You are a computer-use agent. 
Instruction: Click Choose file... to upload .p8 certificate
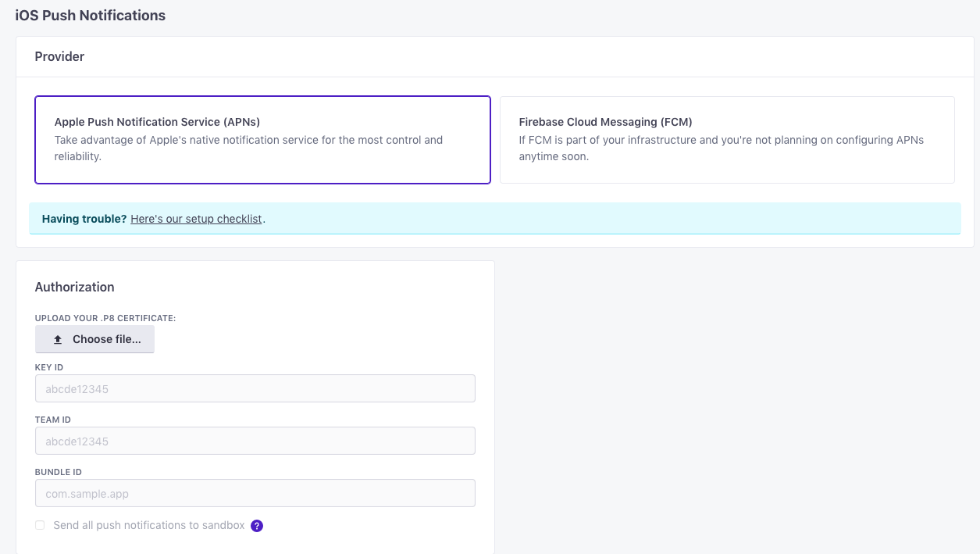94,339
